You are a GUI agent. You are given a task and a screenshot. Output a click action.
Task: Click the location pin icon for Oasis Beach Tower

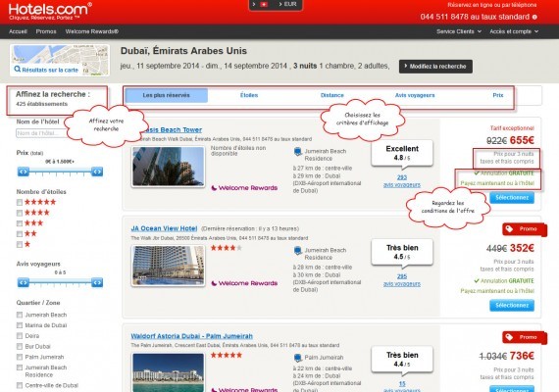(x=298, y=152)
